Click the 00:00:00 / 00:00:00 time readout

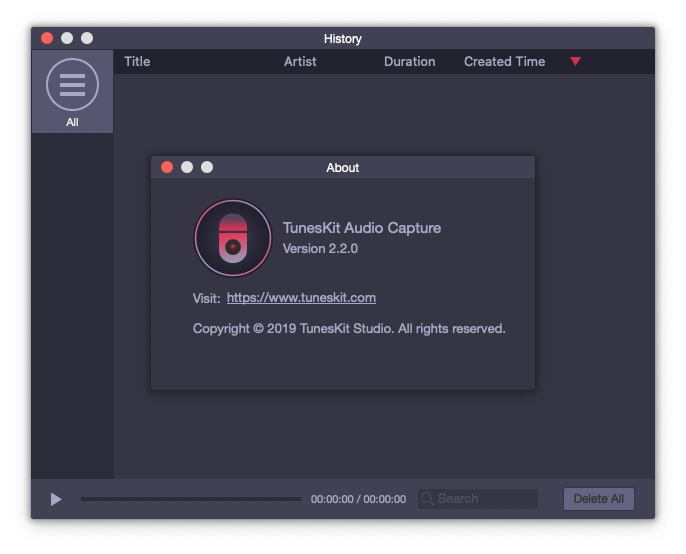point(358,499)
